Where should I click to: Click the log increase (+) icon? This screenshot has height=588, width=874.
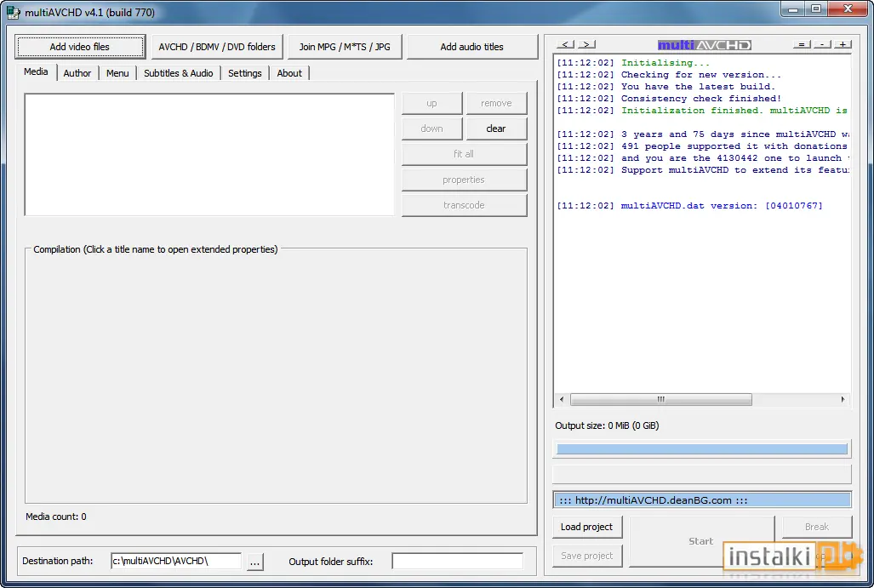click(x=843, y=44)
